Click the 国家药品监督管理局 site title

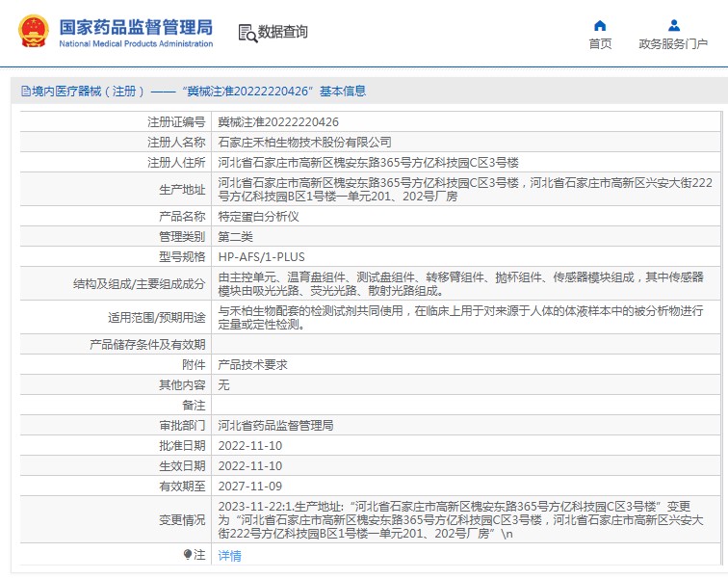[136, 26]
